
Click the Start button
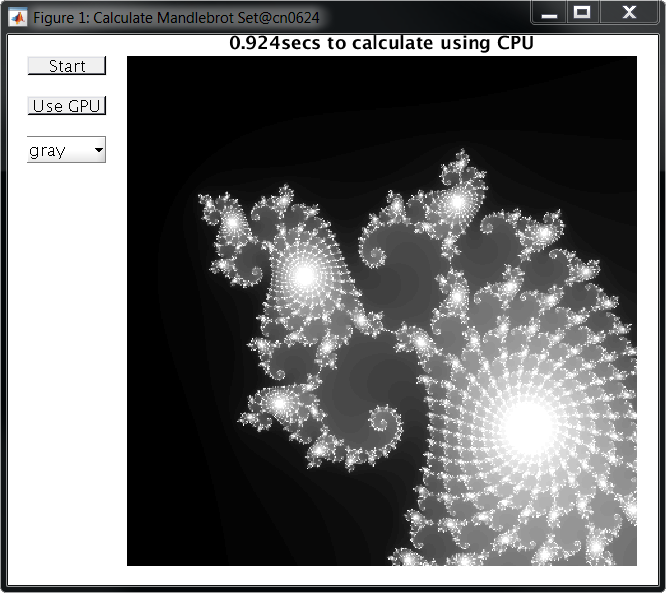[67, 66]
